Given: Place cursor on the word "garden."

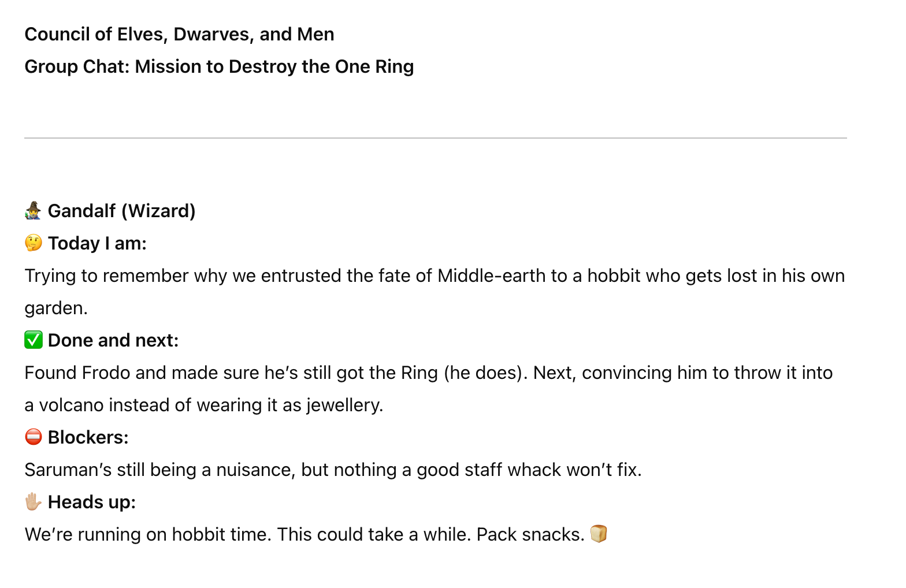Looking at the screenshot, I should 56,308.
